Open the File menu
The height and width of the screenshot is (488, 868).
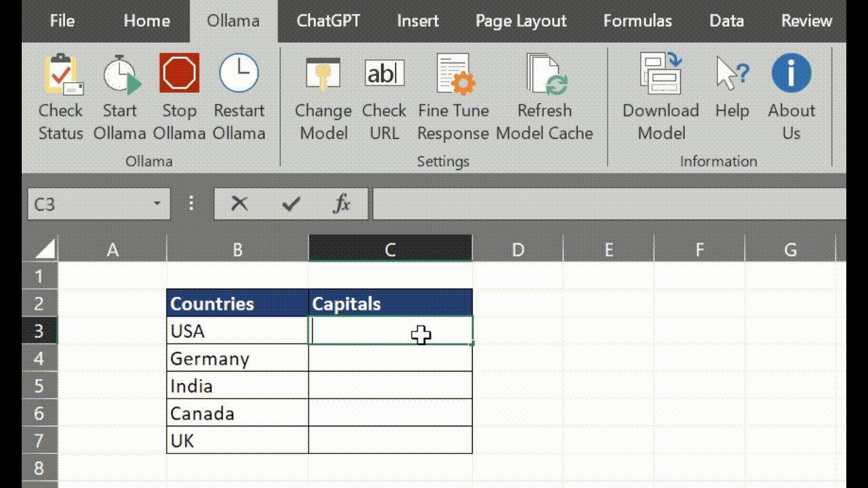coord(62,21)
